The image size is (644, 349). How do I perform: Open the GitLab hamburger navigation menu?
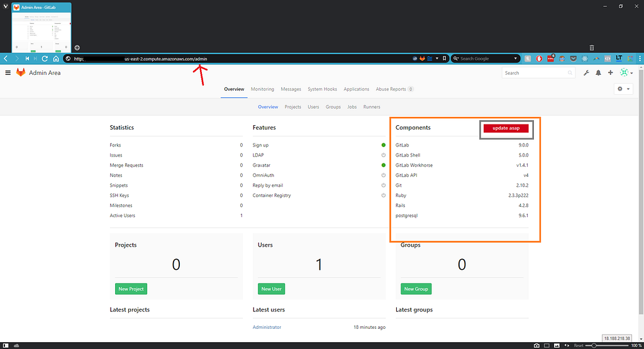point(8,73)
